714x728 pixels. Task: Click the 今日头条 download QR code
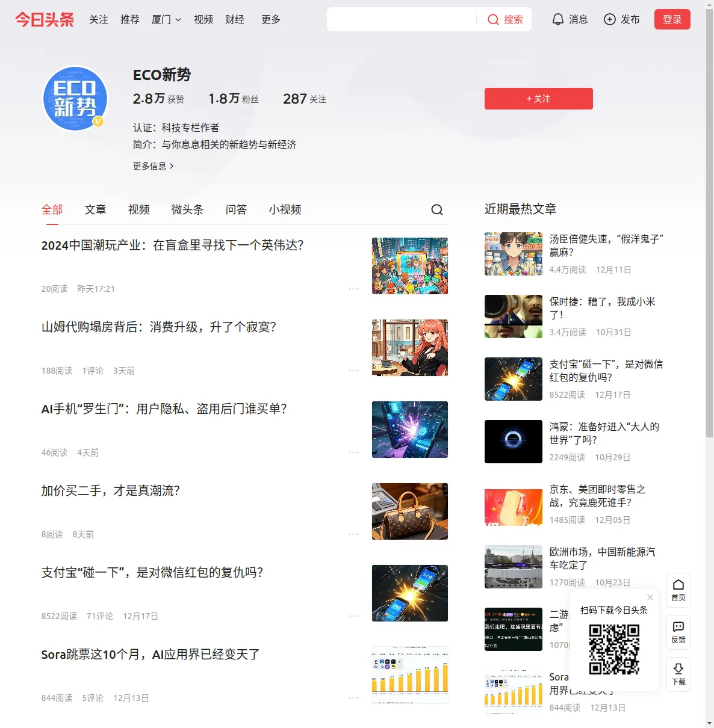coord(614,649)
